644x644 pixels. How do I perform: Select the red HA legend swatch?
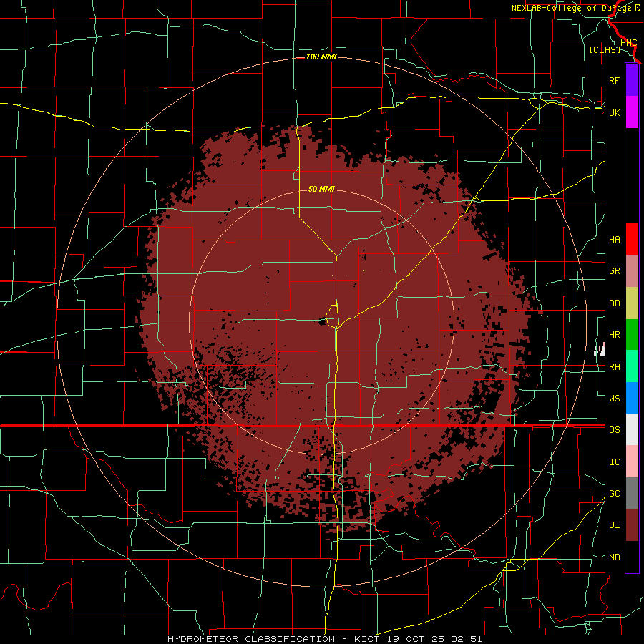(x=632, y=239)
